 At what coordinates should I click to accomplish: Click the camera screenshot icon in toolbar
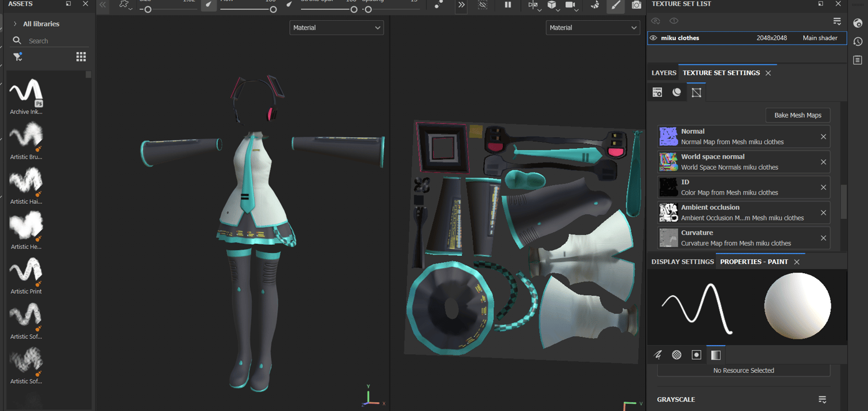coord(637,5)
